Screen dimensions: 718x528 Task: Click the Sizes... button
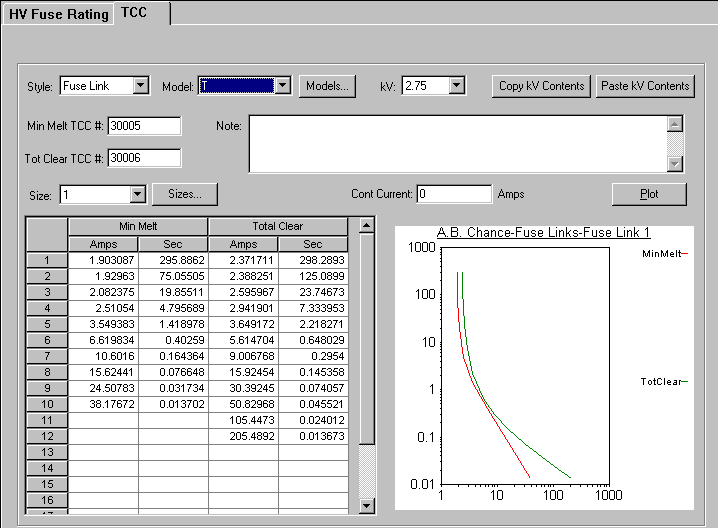click(x=185, y=194)
